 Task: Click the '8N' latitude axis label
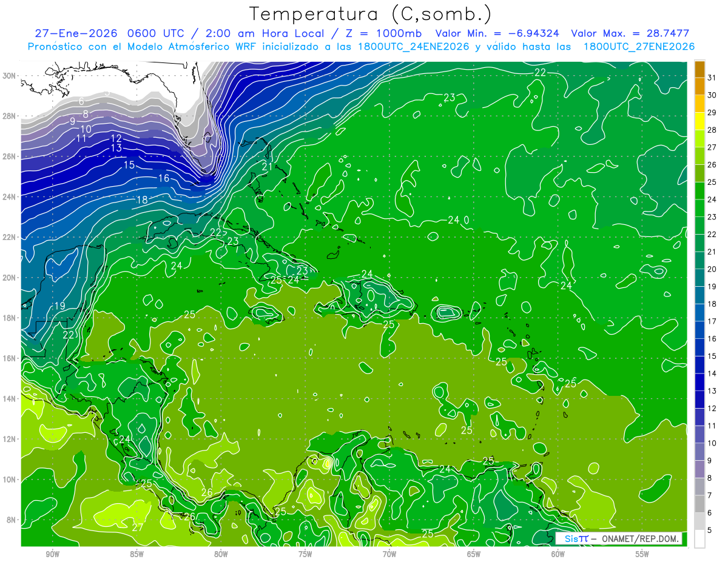[x=11, y=520]
